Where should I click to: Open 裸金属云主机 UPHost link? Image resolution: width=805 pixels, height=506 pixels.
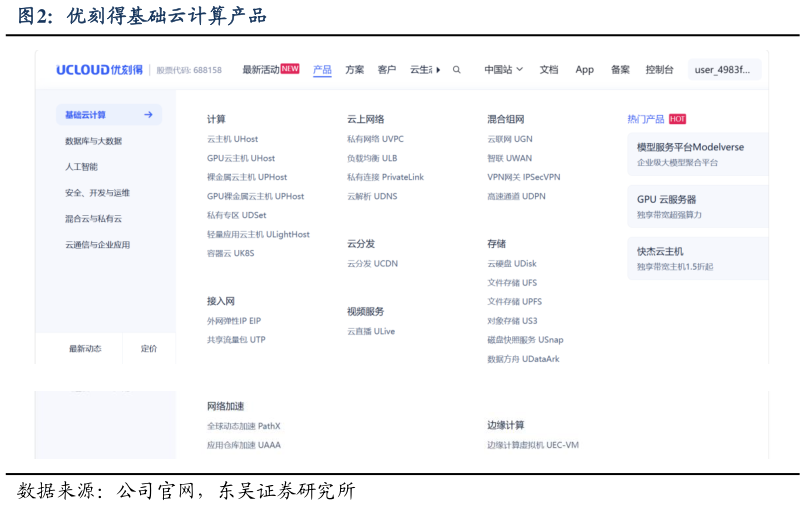click(x=247, y=177)
